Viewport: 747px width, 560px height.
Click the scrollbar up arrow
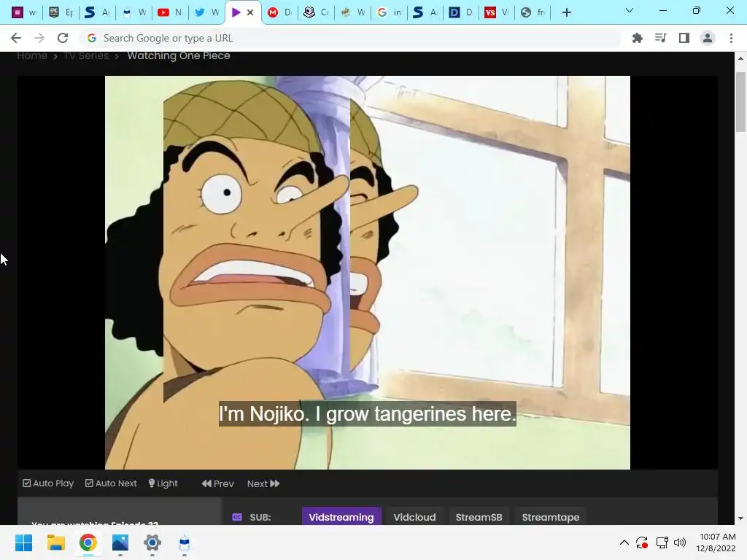740,58
